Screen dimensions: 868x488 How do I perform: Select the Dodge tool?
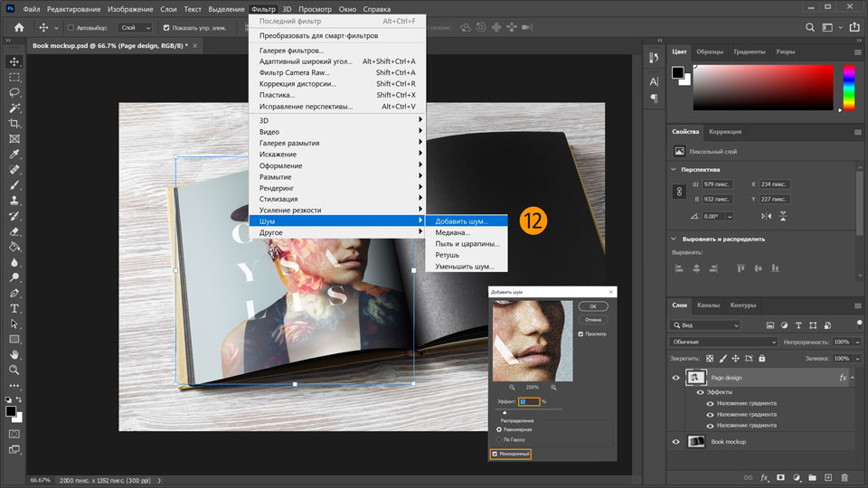click(14, 277)
